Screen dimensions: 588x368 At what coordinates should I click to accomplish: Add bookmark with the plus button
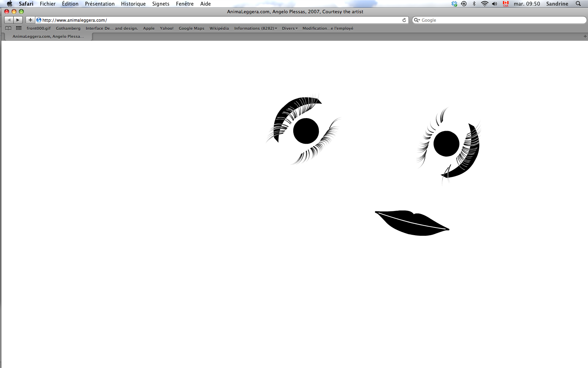click(30, 20)
